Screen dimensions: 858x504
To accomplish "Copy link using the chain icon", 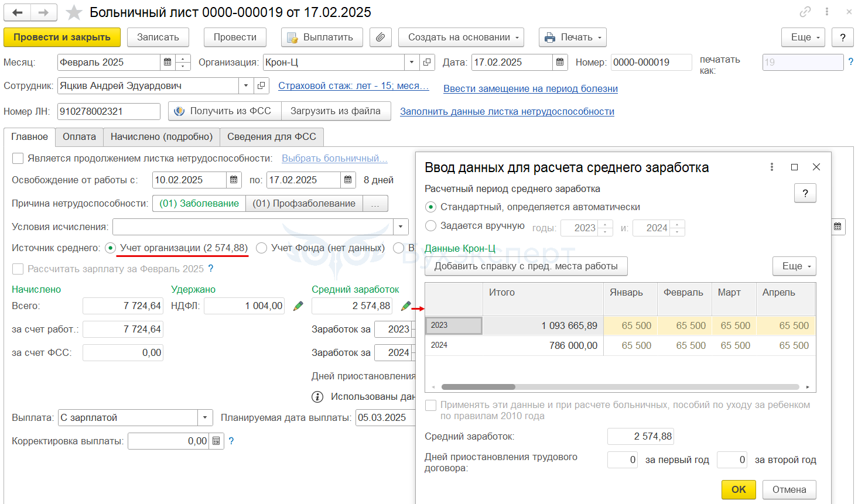I will (805, 12).
